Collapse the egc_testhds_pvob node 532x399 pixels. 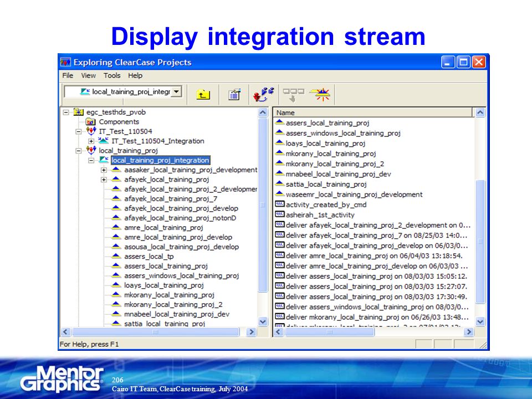(x=66, y=112)
